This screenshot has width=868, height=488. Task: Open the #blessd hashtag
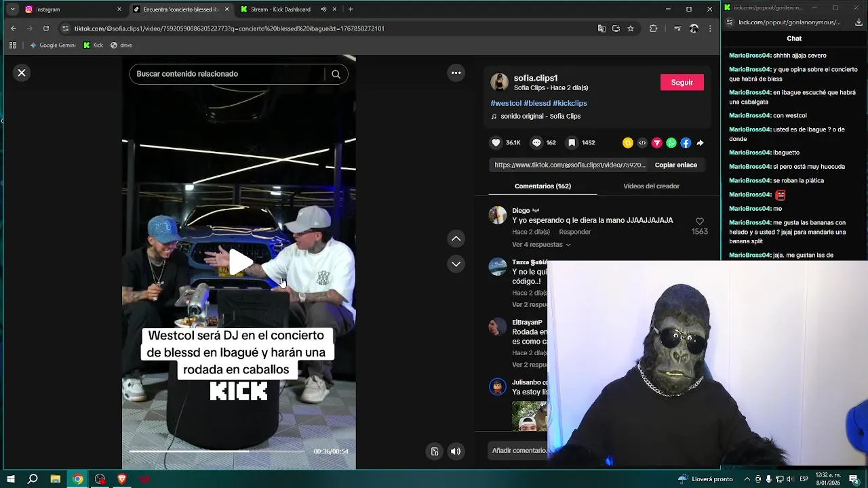click(537, 103)
